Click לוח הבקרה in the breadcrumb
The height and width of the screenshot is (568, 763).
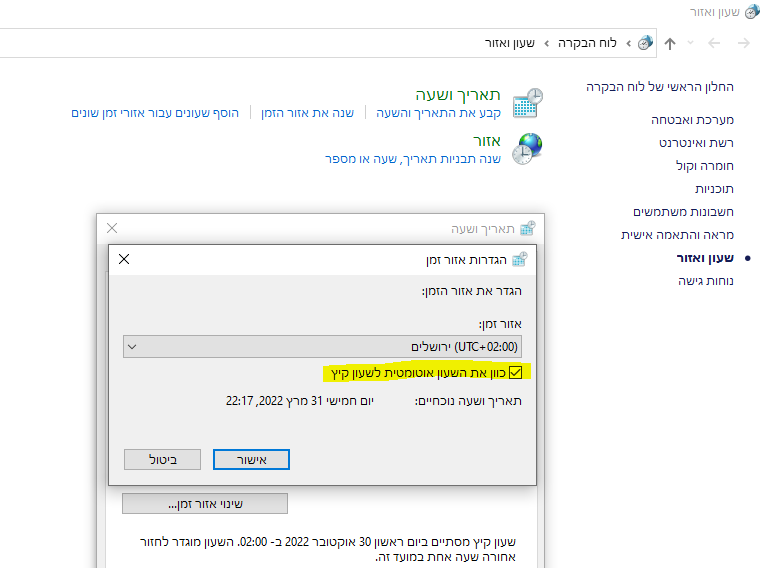587,43
